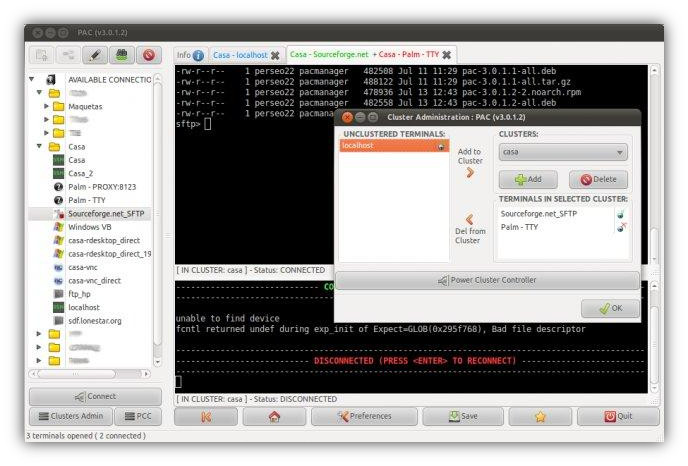The height and width of the screenshot is (466, 688).
Task: Click the AVAILABLE CONNECTIONS root tree icon
Action: [x=51, y=79]
